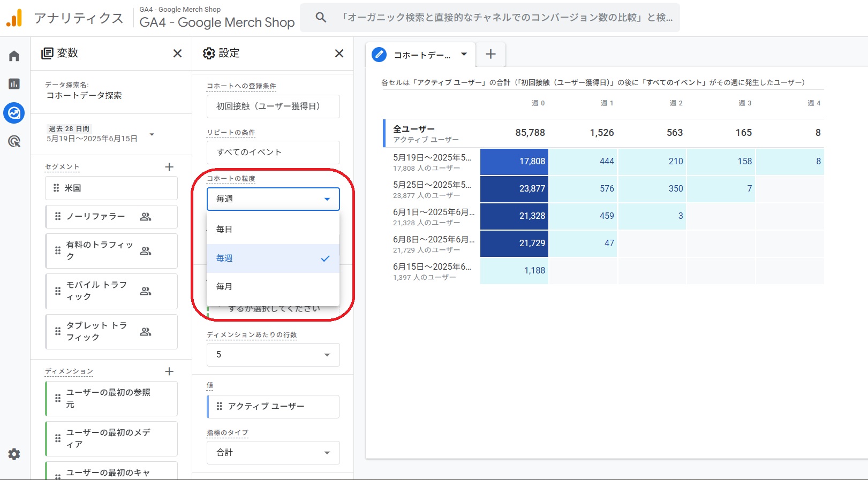The width and height of the screenshot is (868, 480).
Task: Click cell 459 in week 1
Action: [583, 216]
